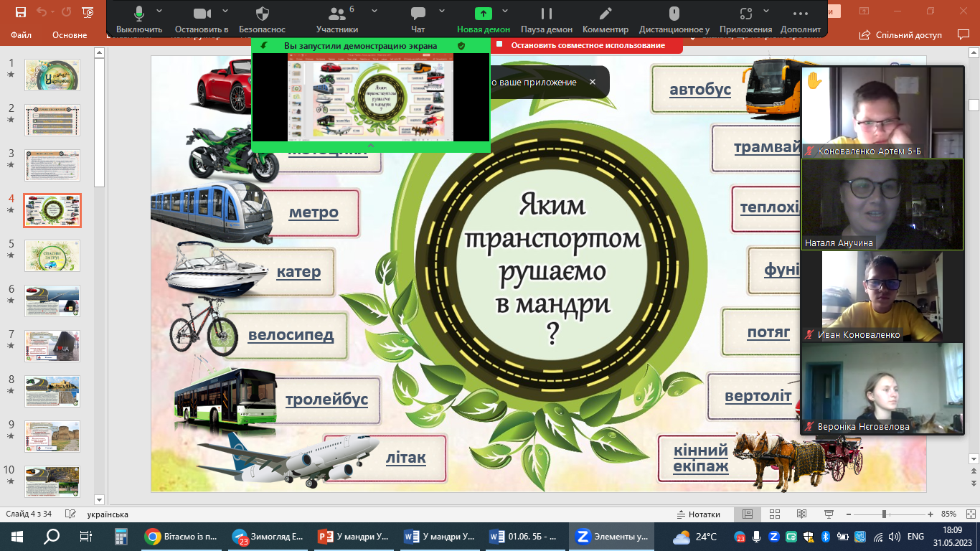This screenshot has width=980, height=551.
Task: Select slide 1 thumbnail
Action: point(52,75)
